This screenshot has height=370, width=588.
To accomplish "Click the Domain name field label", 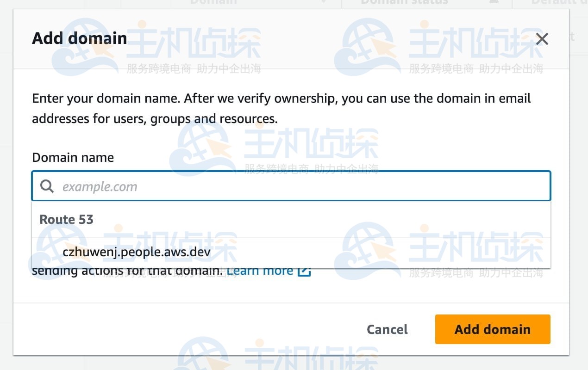I will point(73,157).
